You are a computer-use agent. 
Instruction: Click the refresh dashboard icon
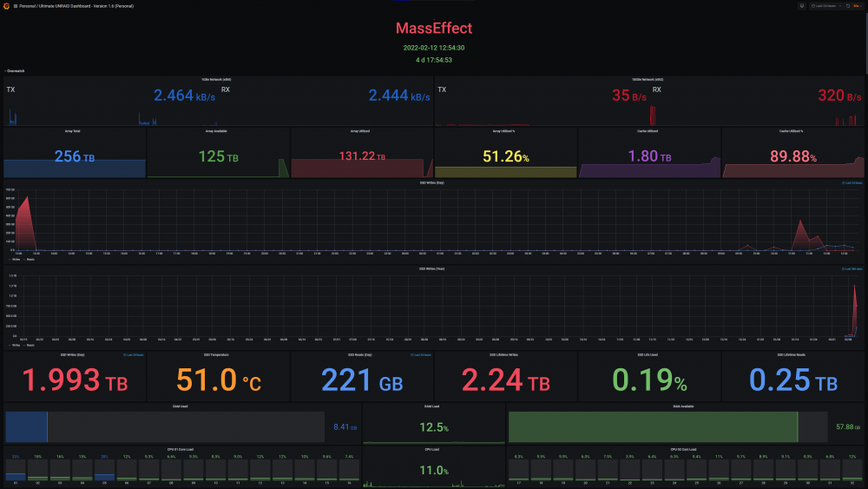[x=847, y=6]
